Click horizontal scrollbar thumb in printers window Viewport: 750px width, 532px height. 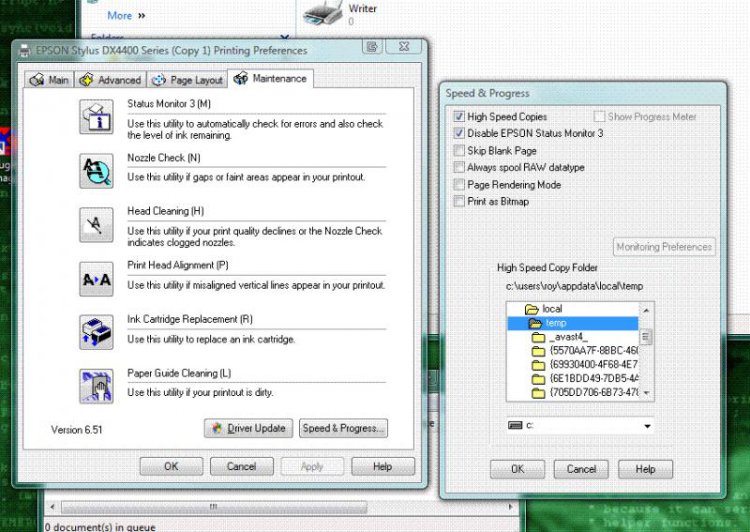(214, 507)
